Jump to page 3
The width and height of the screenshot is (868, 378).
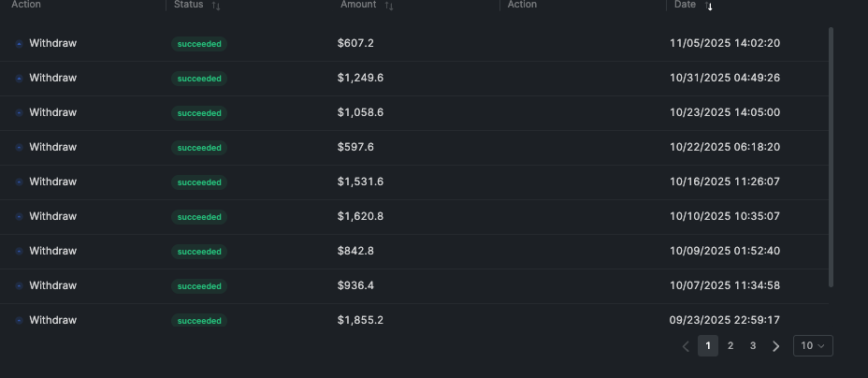(753, 346)
